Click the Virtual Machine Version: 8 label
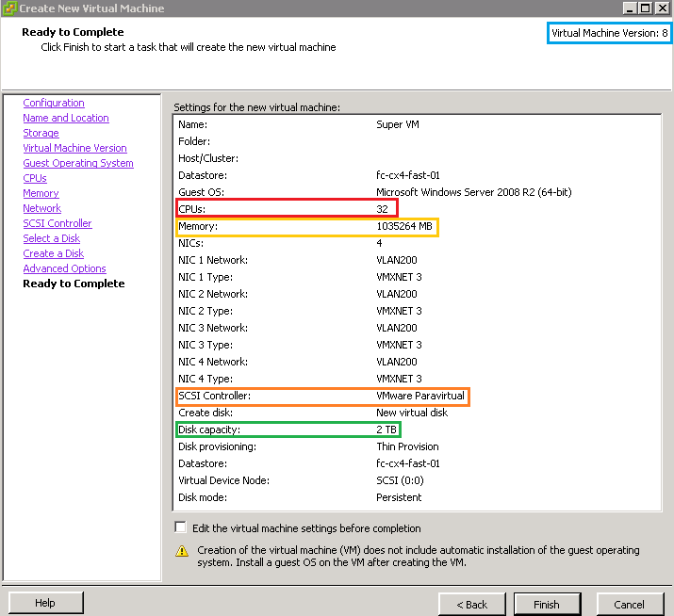The image size is (674, 616). [x=610, y=33]
